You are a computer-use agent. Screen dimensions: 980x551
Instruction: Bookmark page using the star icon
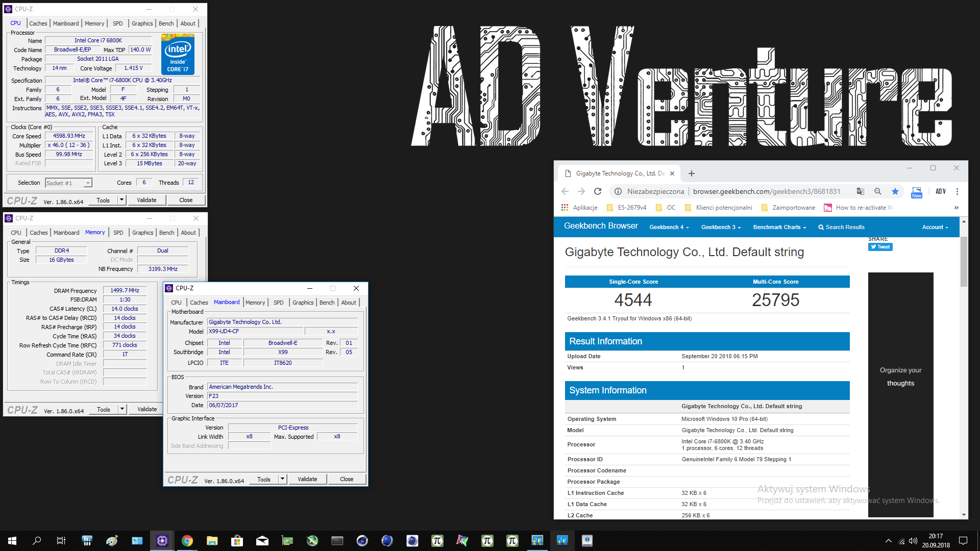895,191
